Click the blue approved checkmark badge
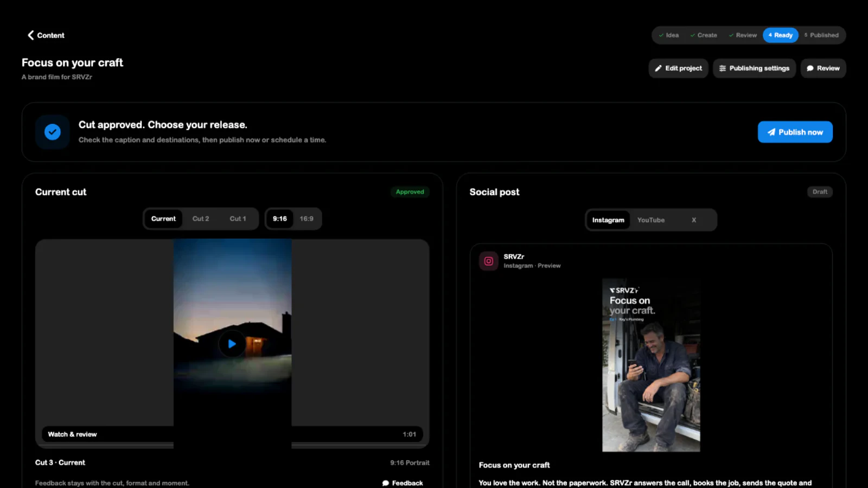 coord(53,132)
